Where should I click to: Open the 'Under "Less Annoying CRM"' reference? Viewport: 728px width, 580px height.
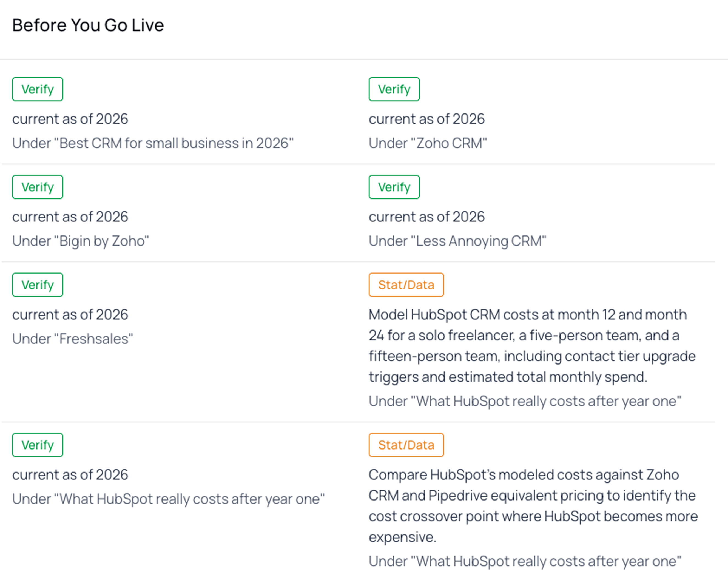click(x=457, y=241)
